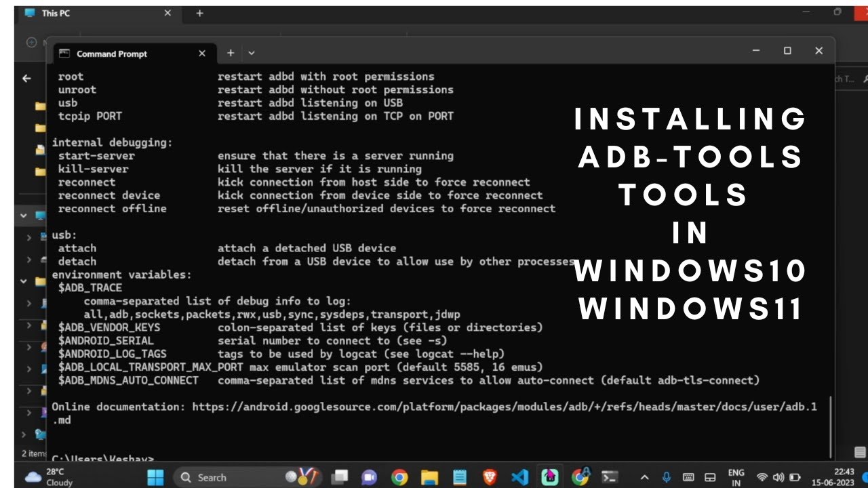The width and height of the screenshot is (868, 488).
Task: Add a new tab in File Explorer
Action: pos(199,13)
